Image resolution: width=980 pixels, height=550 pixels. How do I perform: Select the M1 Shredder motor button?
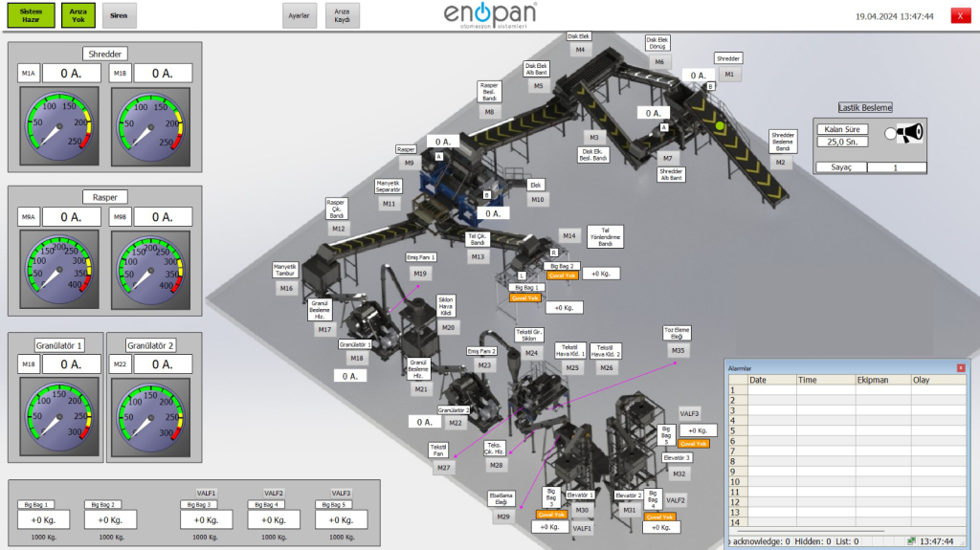(729, 74)
